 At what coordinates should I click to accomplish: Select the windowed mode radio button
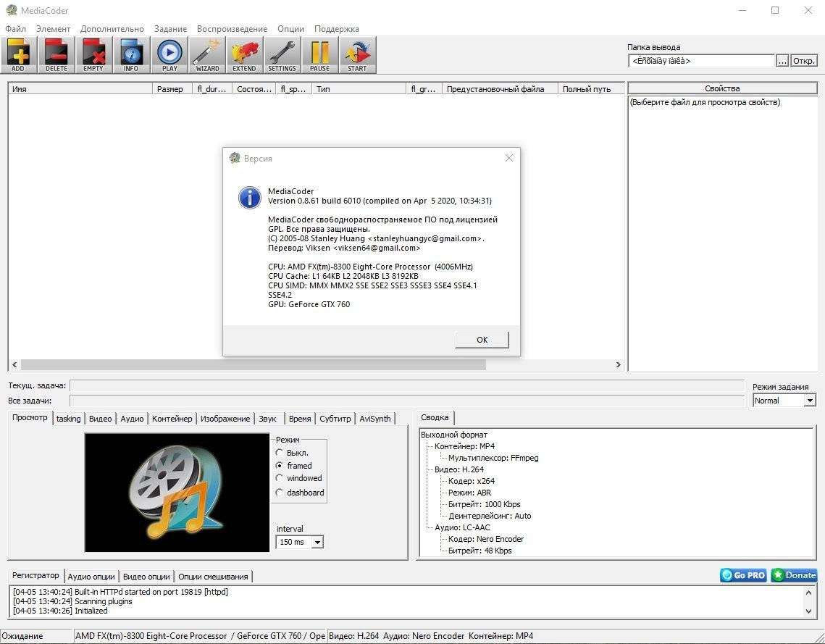[x=280, y=478]
